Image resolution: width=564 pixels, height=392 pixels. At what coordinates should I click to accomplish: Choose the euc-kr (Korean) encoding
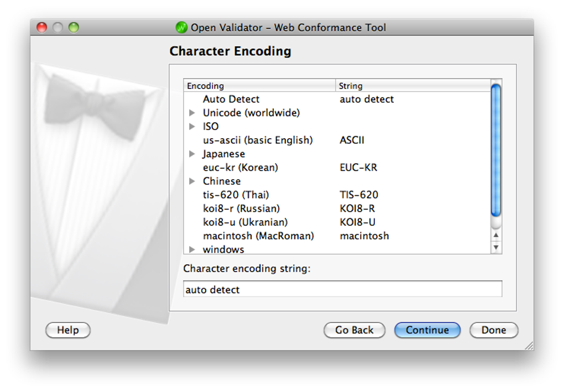pos(241,168)
